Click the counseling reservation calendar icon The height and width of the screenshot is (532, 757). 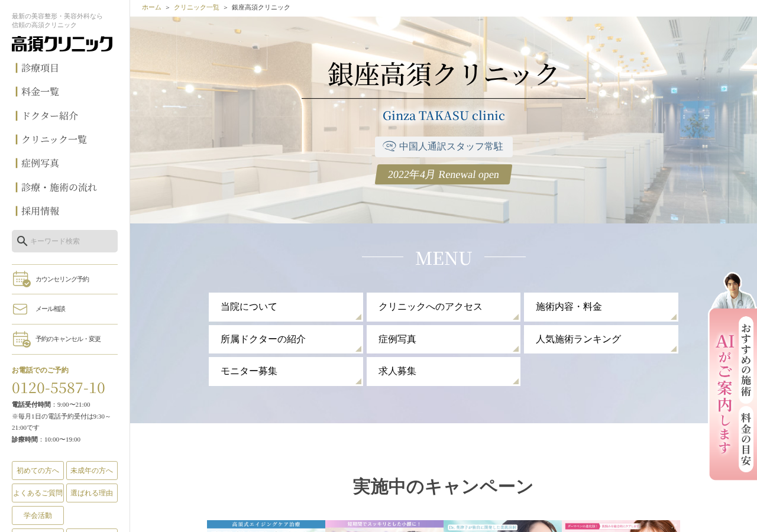point(21,279)
